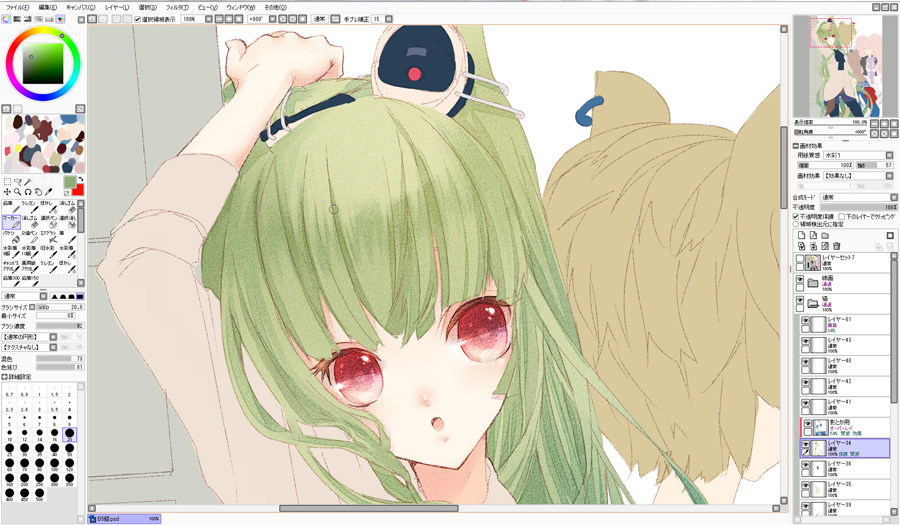The height and width of the screenshot is (525, 900).
Task: Select the sharpest brush tip shape
Action: pos(54,297)
